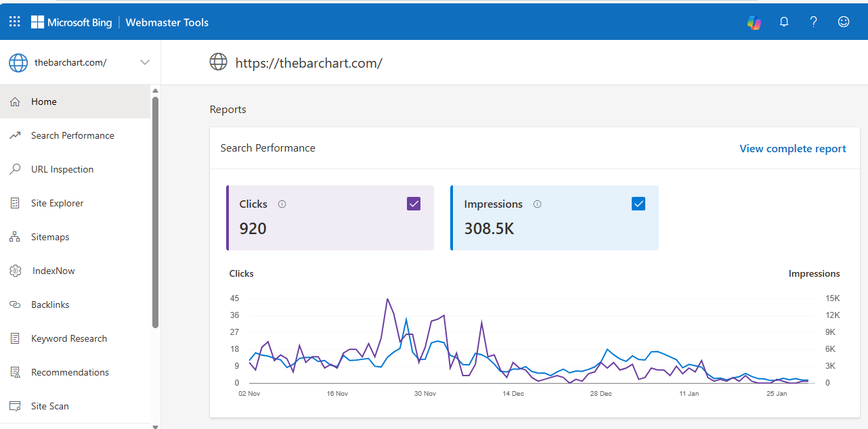868x429 pixels.
Task: Open the feedback smiley icon
Action: point(844,22)
